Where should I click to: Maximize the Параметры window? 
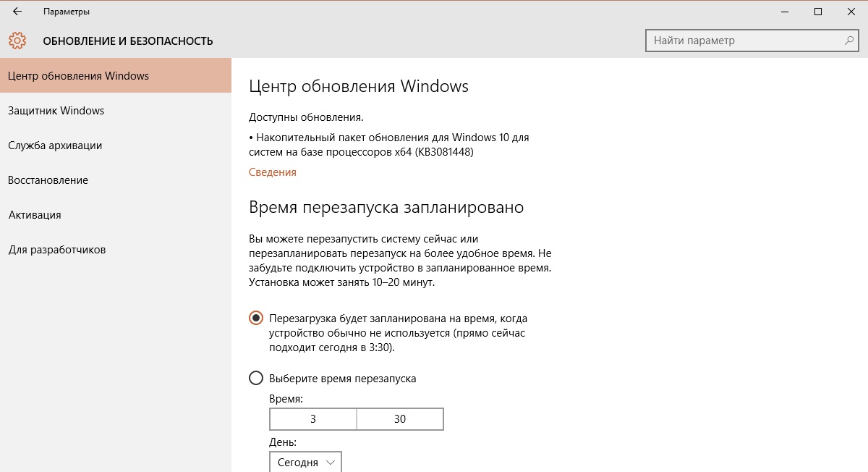point(818,12)
